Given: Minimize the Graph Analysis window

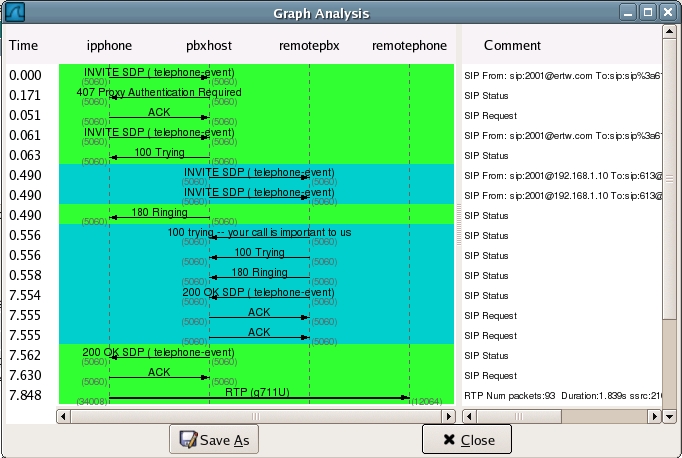Looking at the screenshot, I should 628,13.
